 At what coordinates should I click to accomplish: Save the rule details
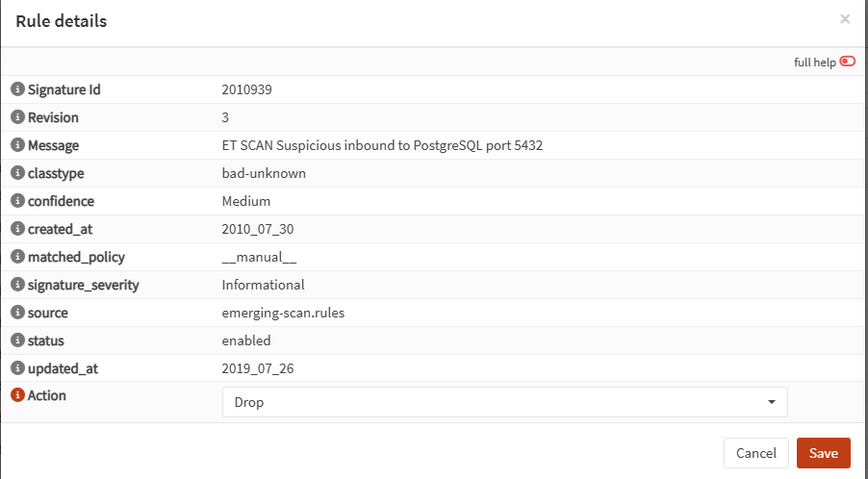[823, 453]
